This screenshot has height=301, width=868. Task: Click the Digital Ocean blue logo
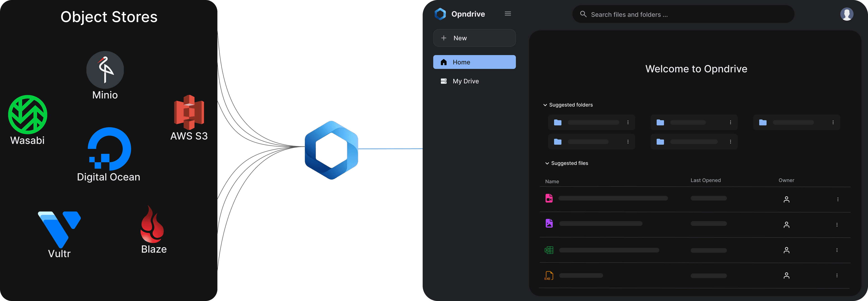[109, 149]
